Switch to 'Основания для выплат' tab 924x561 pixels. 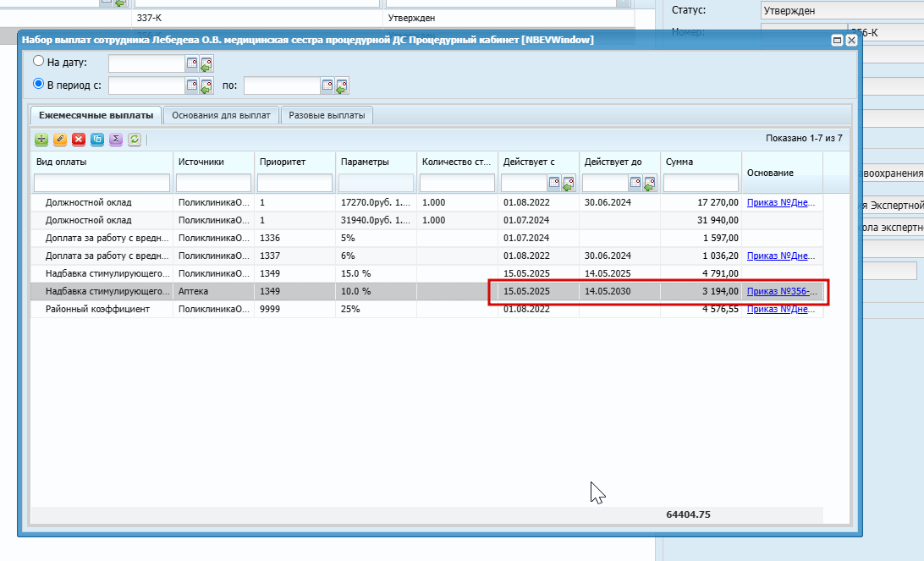pyautogui.click(x=221, y=115)
